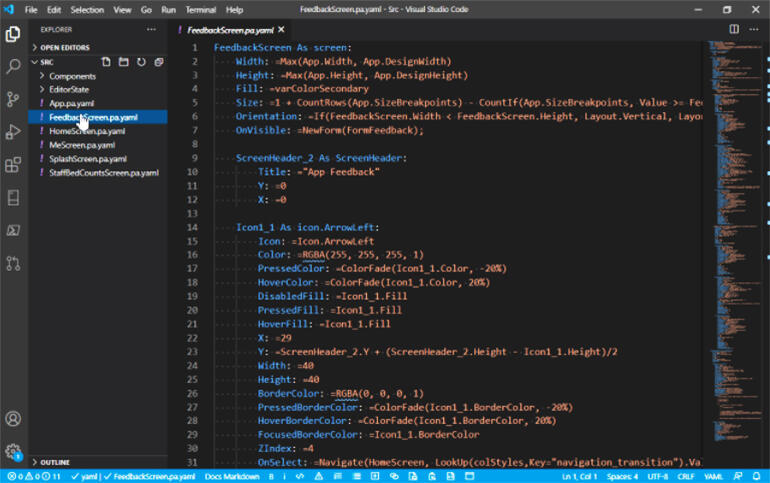Refresh the explorer file list
Screen dimensions: 770x483
coord(140,62)
